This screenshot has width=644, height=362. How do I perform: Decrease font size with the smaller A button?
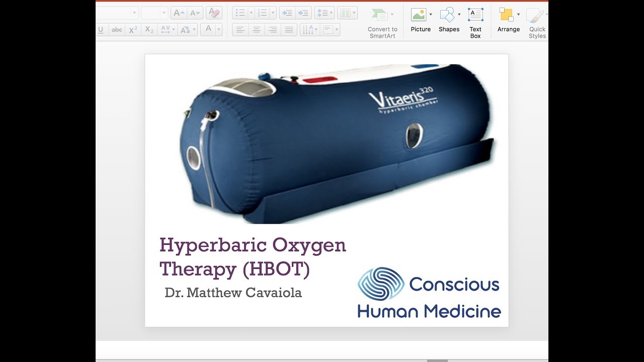(x=195, y=13)
